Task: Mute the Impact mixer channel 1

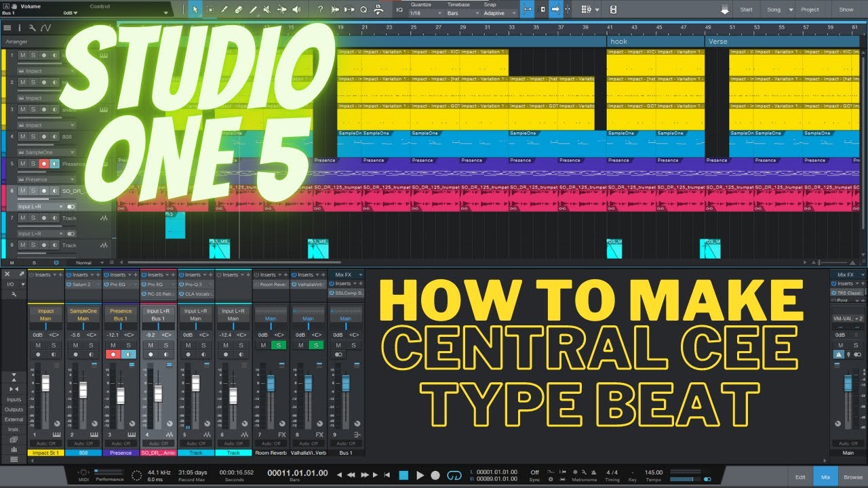Action: pyautogui.click(x=38, y=345)
